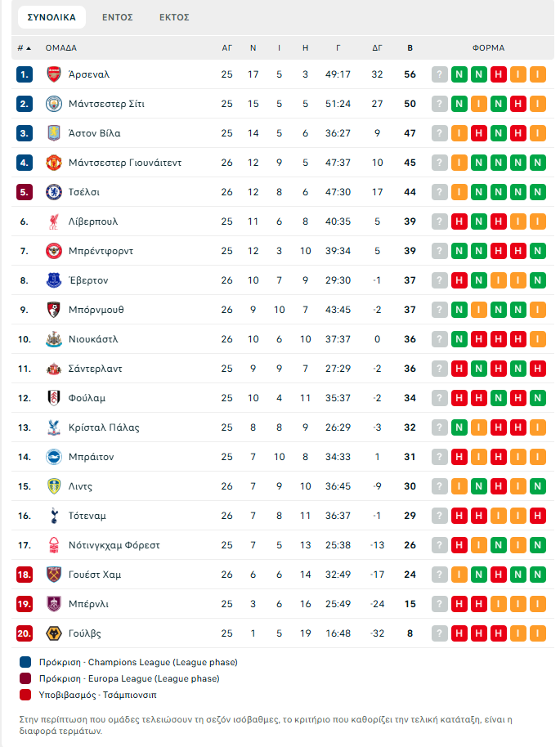The width and height of the screenshot is (560, 747).
Task: Click the Manchester City club crest
Action: (x=54, y=104)
